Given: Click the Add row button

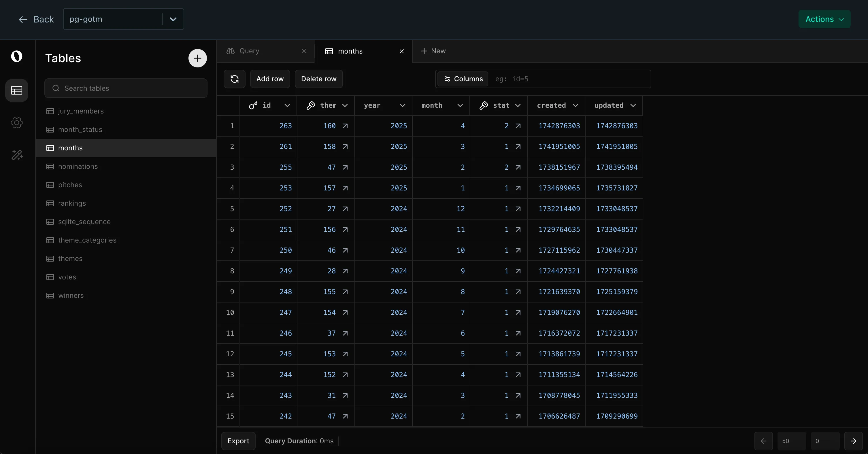Looking at the screenshot, I should (x=269, y=79).
